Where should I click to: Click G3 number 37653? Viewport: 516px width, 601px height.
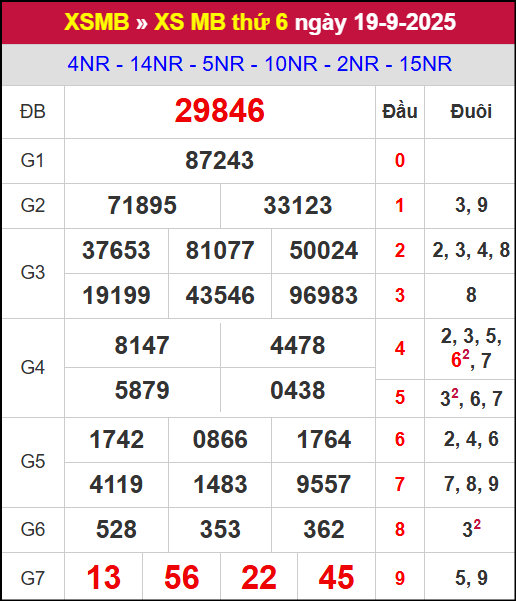[x=116, y=250]
